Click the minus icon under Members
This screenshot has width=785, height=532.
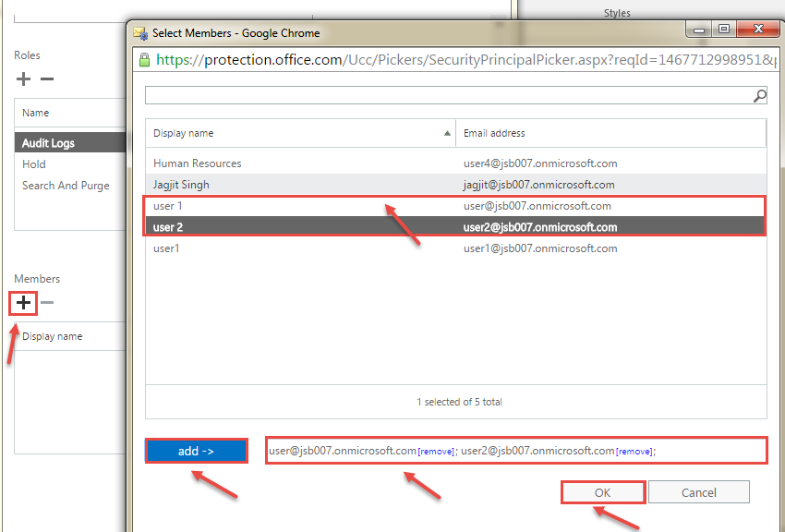pos(47,302)
